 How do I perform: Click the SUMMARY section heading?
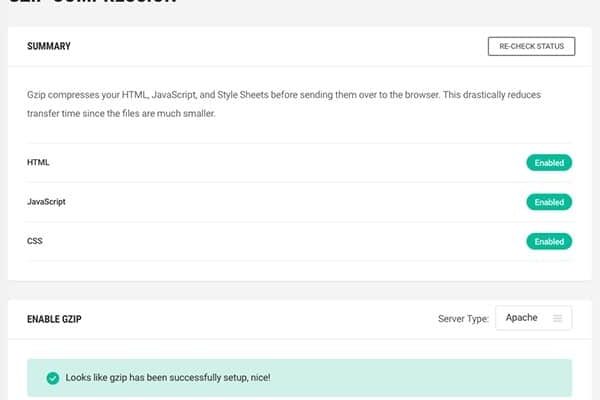(48, 46)
